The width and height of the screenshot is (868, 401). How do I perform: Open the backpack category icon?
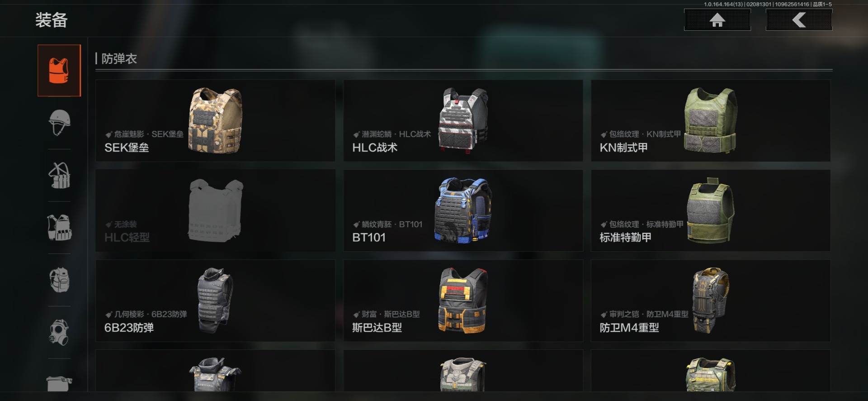pyautogui.click(x=59, y=280)
